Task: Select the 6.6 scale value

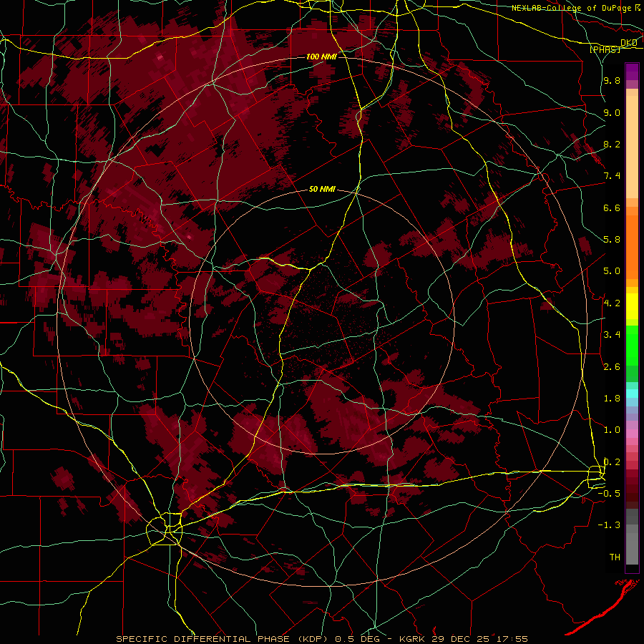Action: pos(612,208)
